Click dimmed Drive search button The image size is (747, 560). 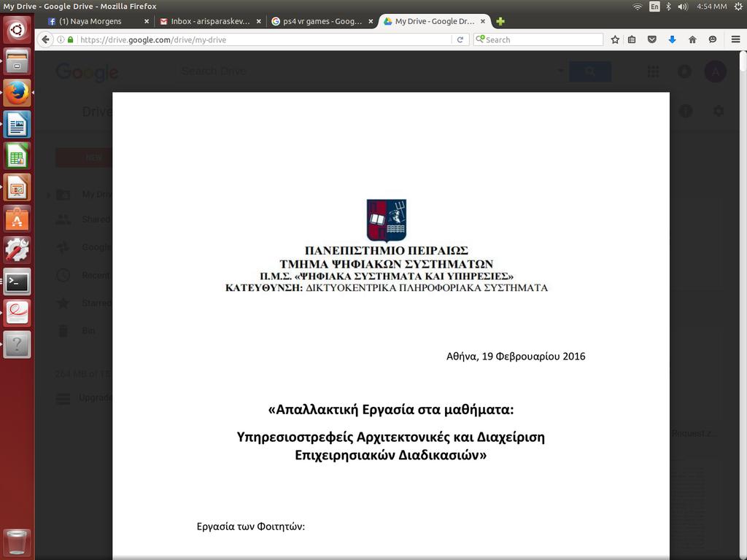[x=590, y=71]
